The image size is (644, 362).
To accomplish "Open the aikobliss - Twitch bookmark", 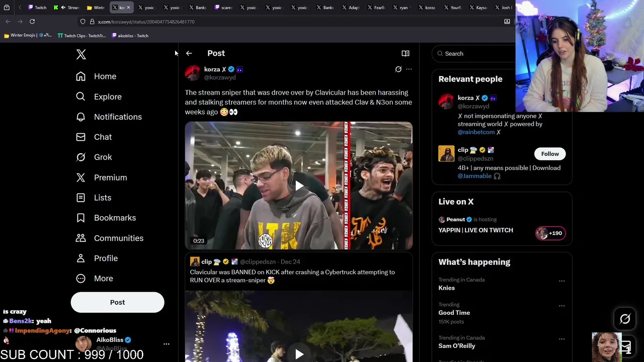I will coord(130,36).
